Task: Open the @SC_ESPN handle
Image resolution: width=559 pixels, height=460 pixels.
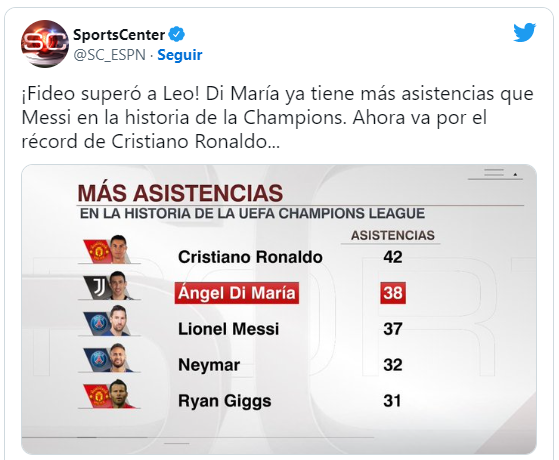Action: [109, 55]
